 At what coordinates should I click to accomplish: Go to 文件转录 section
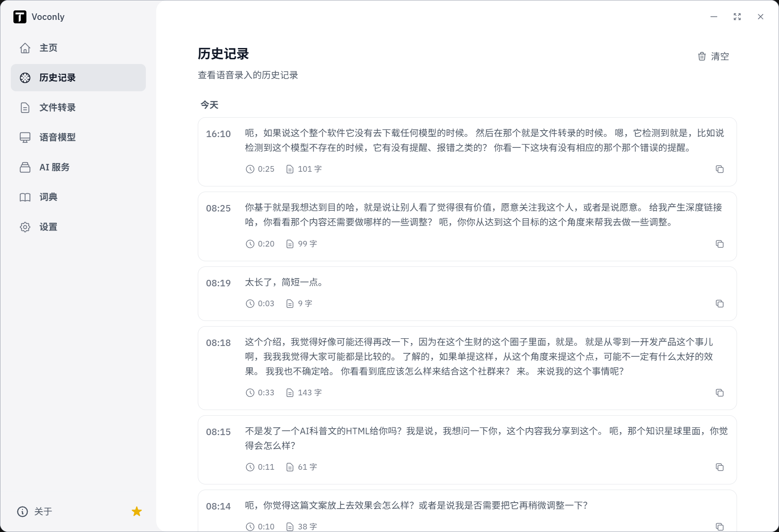(78, 107)
